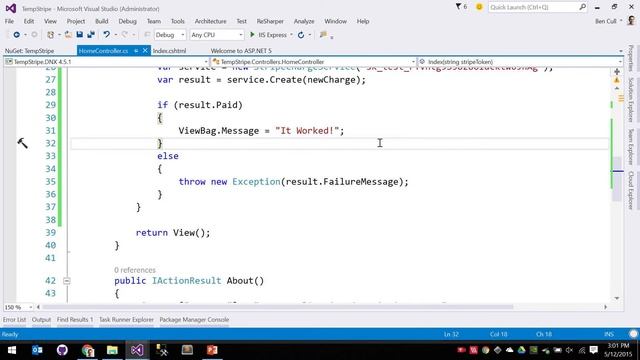Click the vertical scrollbar down arrow

coord(617,298)
